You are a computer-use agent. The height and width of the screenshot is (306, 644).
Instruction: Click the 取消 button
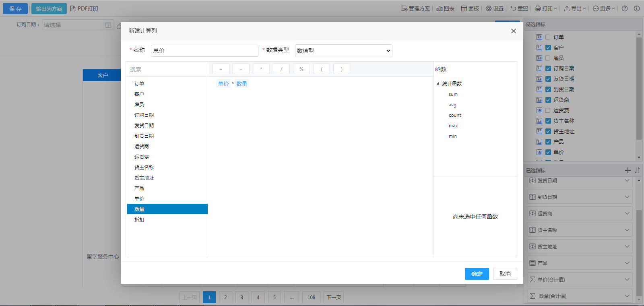click(x=505, y=274)
